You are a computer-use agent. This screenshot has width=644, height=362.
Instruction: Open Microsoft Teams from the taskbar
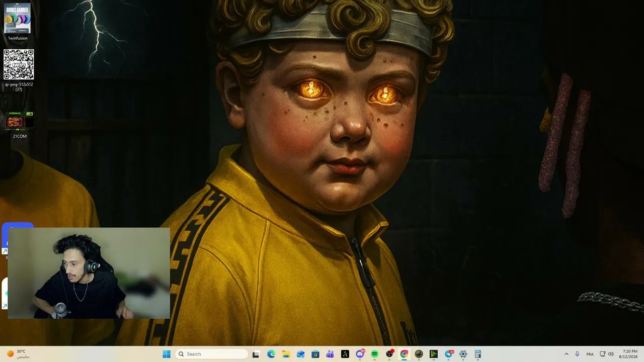pyautogui.click(x=330, y=354)
